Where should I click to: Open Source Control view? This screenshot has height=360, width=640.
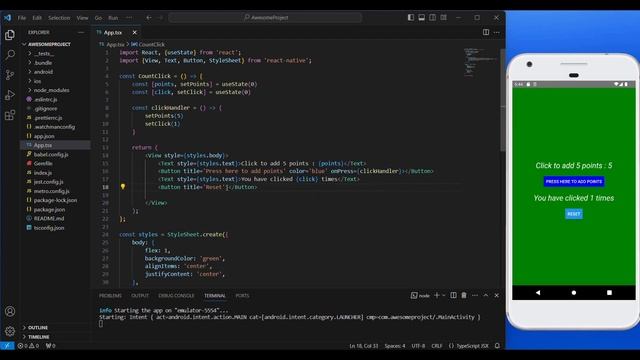point(10,75)
